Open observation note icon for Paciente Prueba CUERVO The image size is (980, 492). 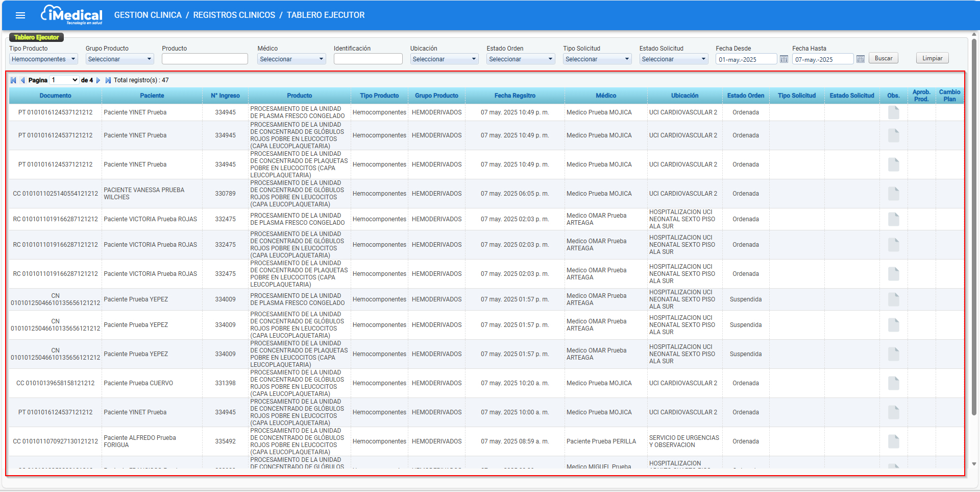(x=893, y=383)
